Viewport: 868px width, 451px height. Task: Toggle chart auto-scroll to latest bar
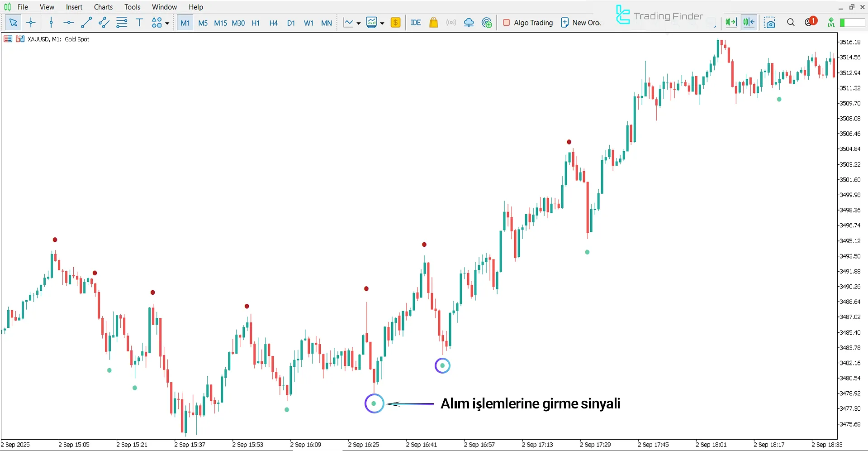tap(731, 23)
